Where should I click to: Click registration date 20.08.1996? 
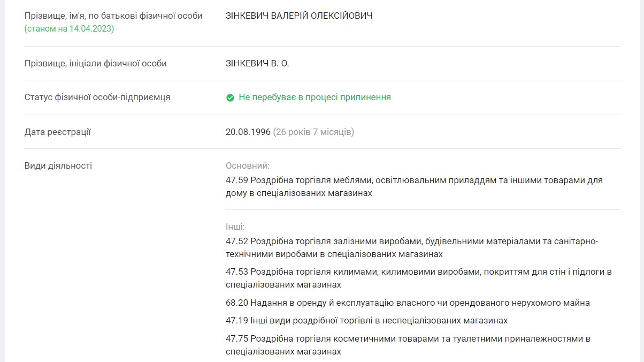tap(248, 132)
